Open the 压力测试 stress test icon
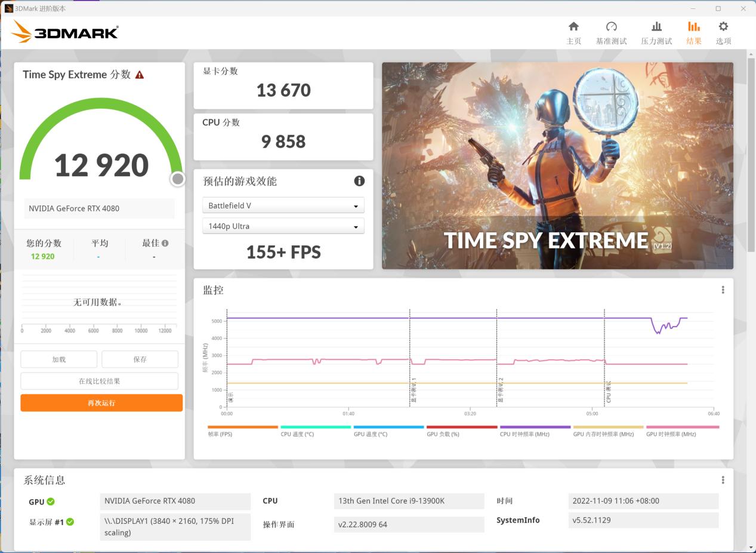This screenshot has width=756, height=553. pos(657,32)
